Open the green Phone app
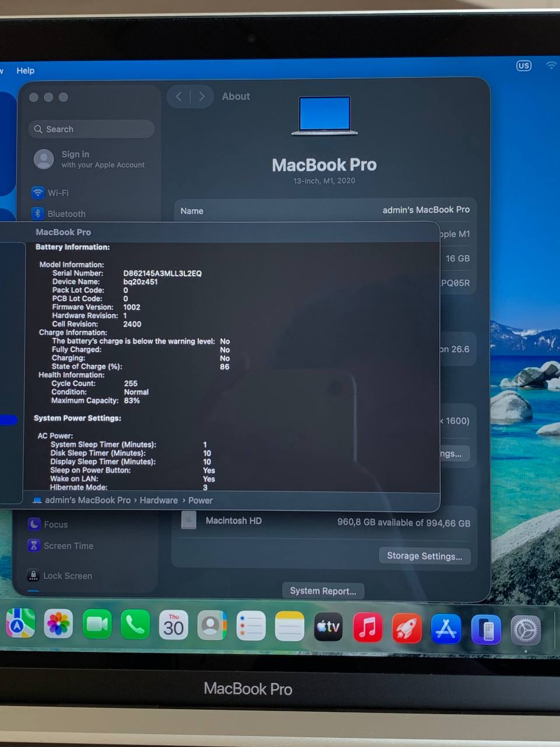 [135, 625]
